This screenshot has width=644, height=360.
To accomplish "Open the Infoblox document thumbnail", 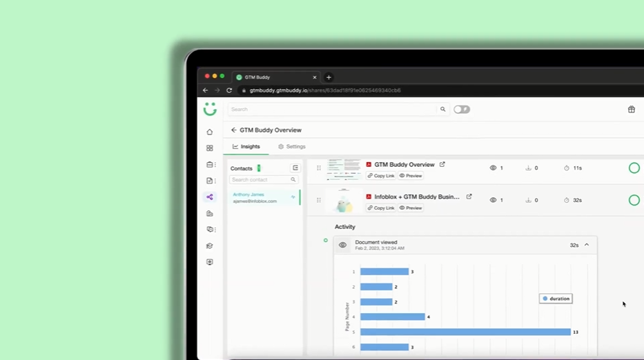I will click(344, 200).
